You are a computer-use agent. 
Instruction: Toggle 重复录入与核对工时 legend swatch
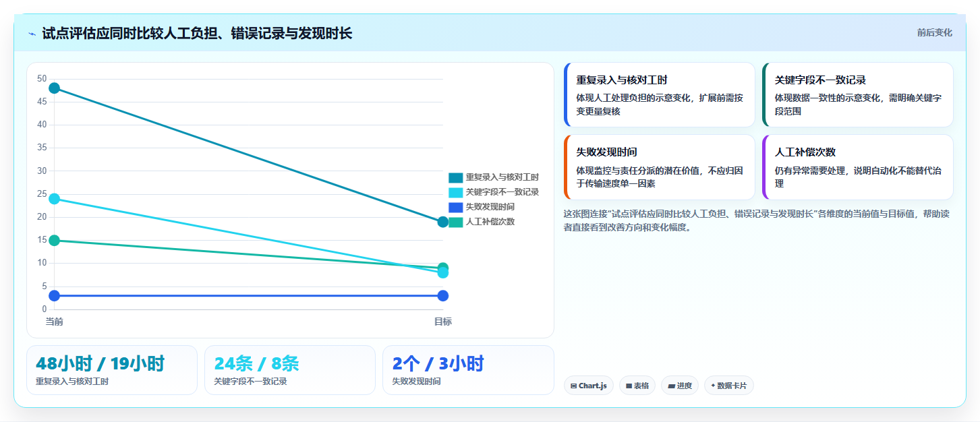[x=456, y=177]
